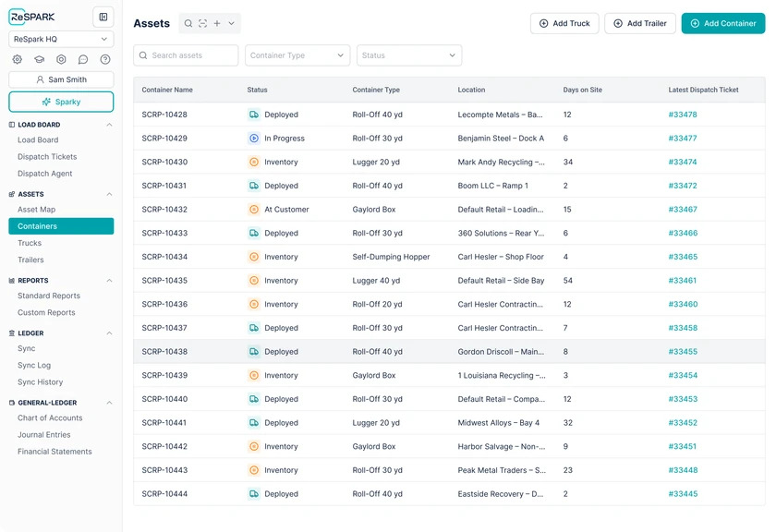Collapse the Reports section
Image resolution: width=776 pixels, height=532 pixels.
coord(109,281)
